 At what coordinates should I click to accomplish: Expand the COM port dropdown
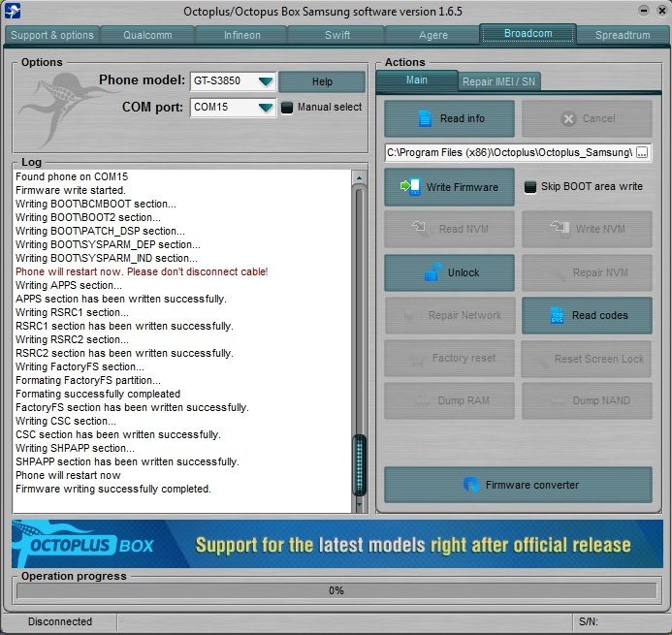tap(265, 108)
